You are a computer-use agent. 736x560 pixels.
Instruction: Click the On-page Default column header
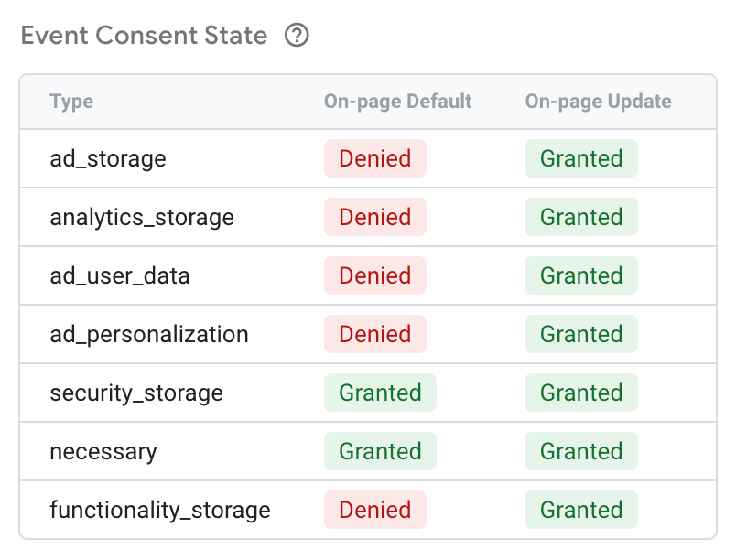(397, 102)
